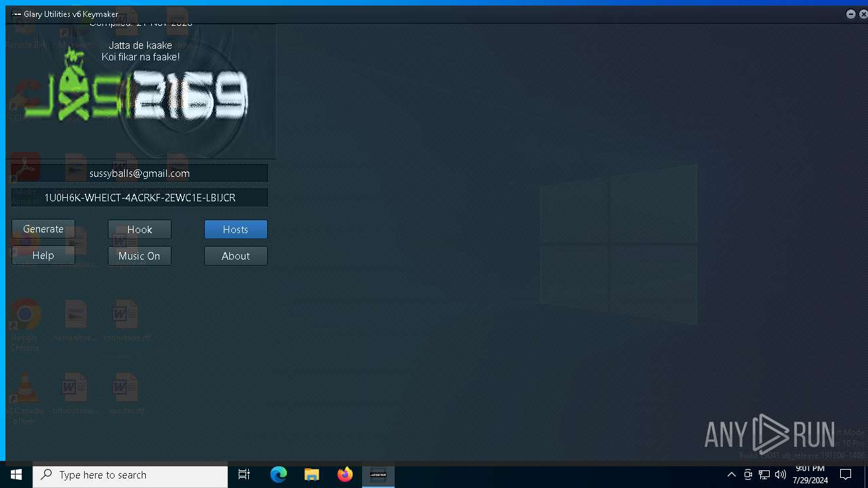This screenshot has width=868, height=488.
Task: Open the About dialog
Action: point(236,256)
